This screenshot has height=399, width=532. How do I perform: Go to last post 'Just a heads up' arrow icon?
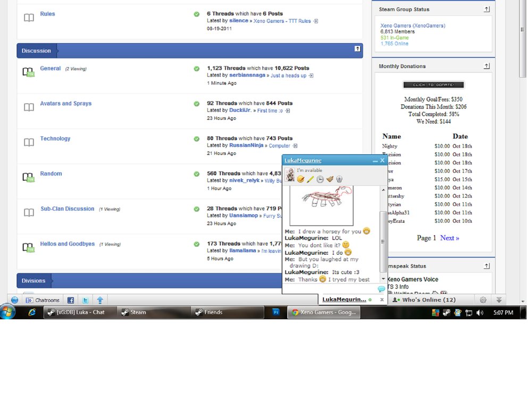click(311, 76)
